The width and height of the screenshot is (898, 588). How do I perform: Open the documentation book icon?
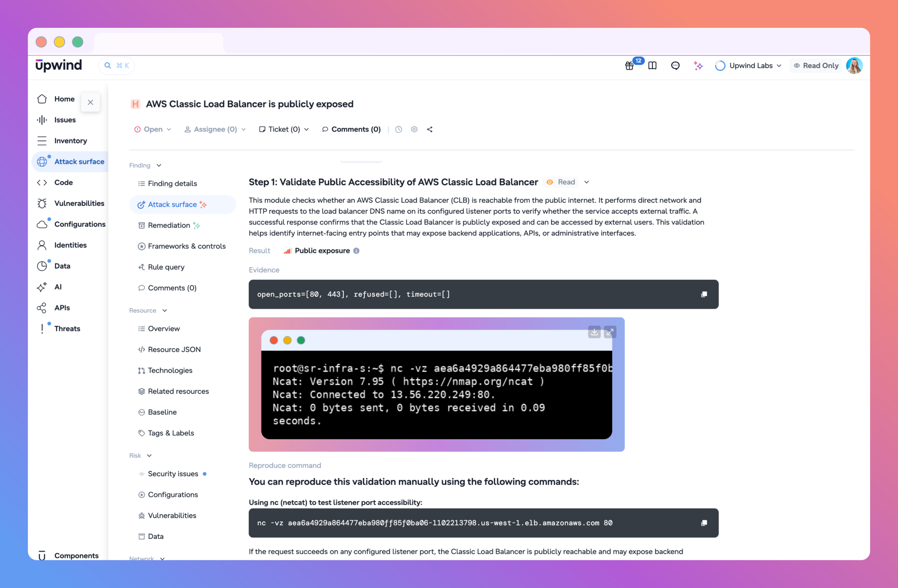click(x=652, y=66)
